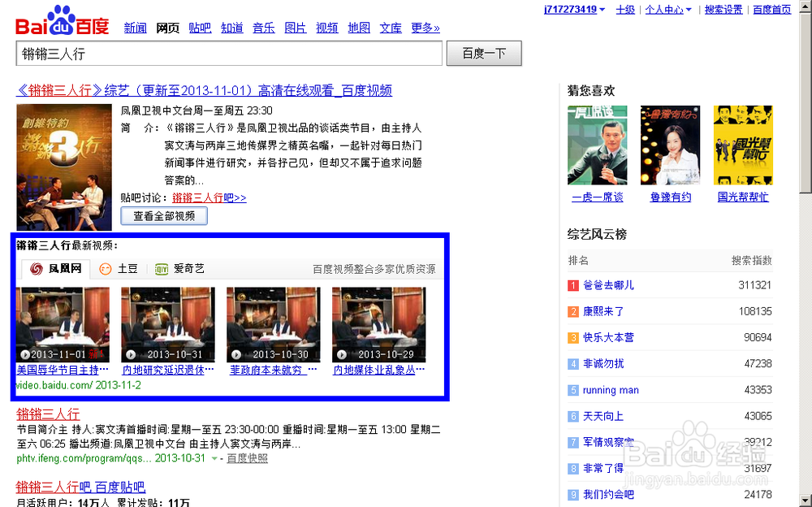Open the 新闻 navigation link
This screenshot has height=507, width=812.
[x=135, y=28]
